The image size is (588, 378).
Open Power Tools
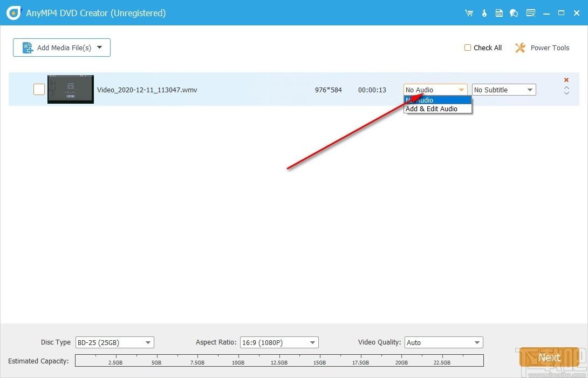click(542, 48)
